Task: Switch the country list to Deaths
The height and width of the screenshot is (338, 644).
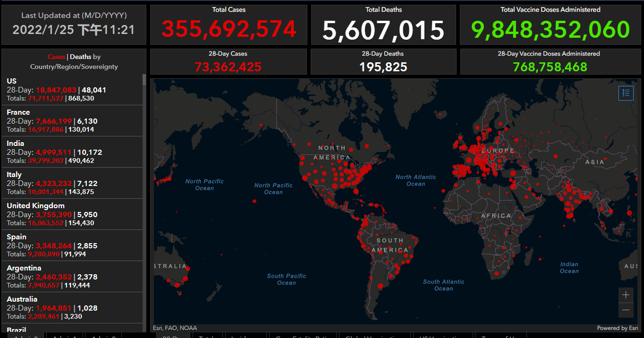Action: click(80, 57)
